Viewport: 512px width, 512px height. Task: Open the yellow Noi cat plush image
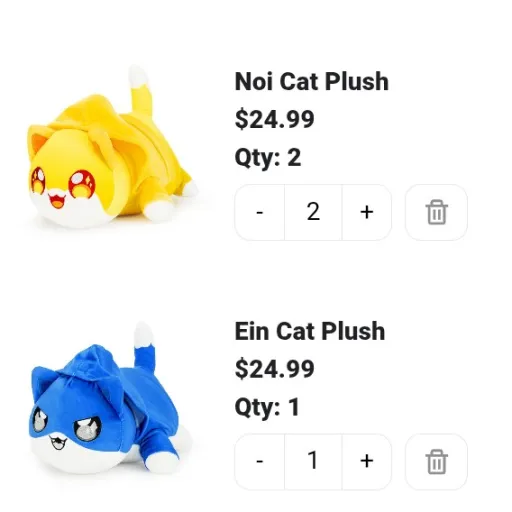point(112,147)
